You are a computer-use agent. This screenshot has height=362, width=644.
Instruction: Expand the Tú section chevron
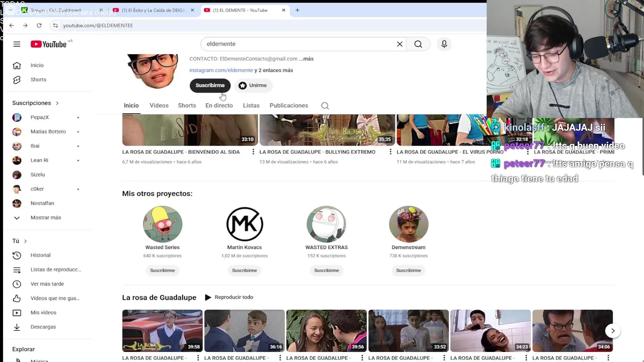pos(25,241)
